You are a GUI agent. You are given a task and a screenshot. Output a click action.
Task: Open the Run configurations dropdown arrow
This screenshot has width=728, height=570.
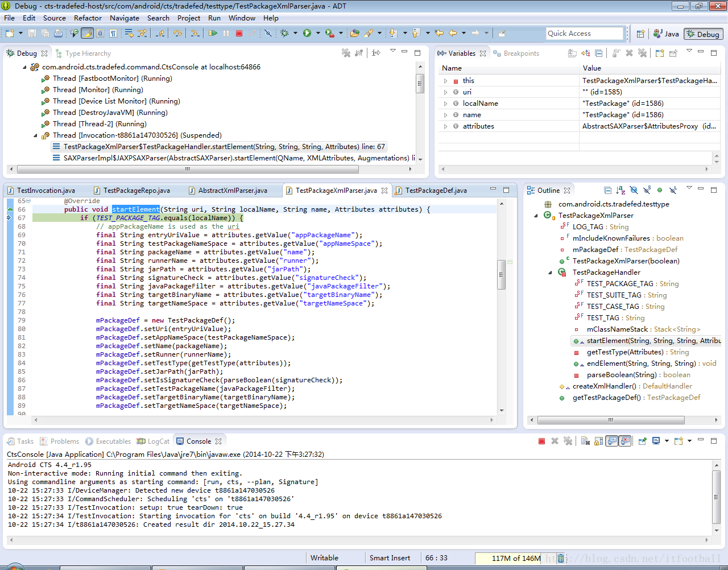pos(318,34)
